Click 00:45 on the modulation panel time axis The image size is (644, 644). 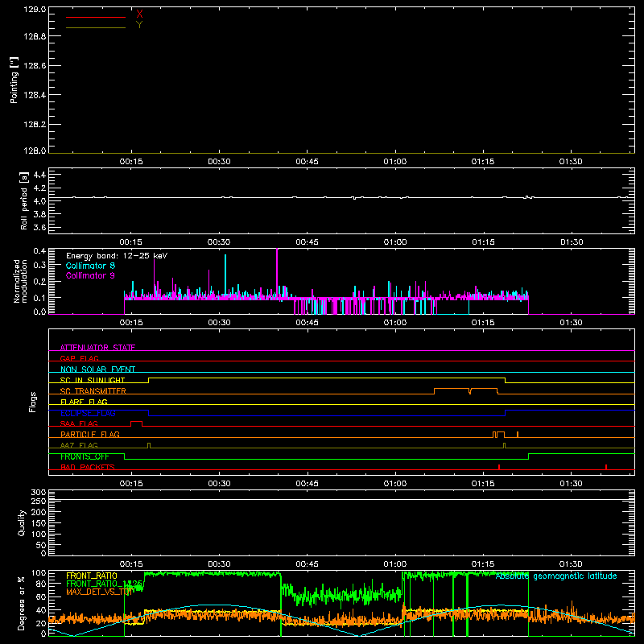[308, 323]
